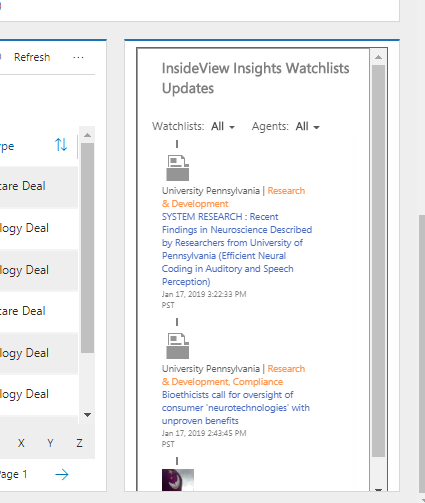
Task: Click news icon above SYSTEM RESEARCH article
Action: tap(178, 168)
